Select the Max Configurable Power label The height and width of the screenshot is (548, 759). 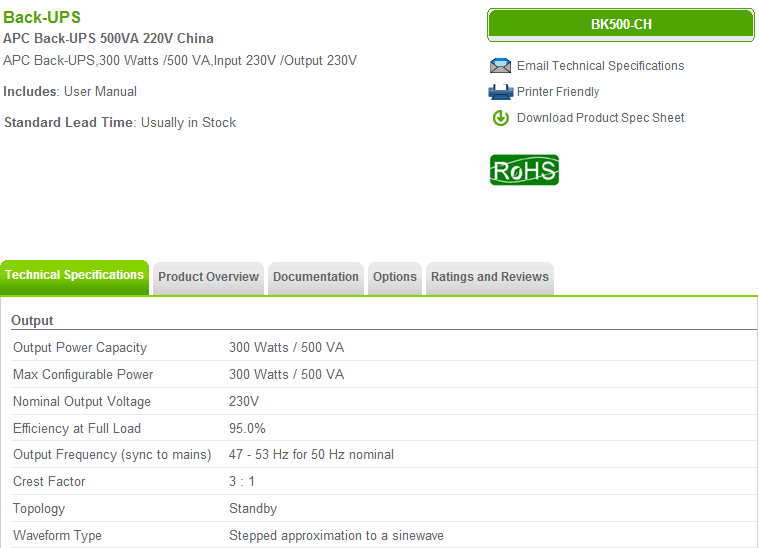[x=83, y=375]
